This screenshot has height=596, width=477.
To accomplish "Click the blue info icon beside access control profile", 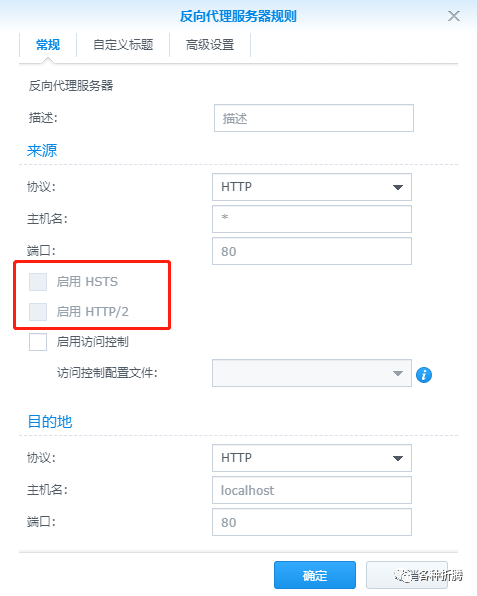I will (x=424, y=375).
